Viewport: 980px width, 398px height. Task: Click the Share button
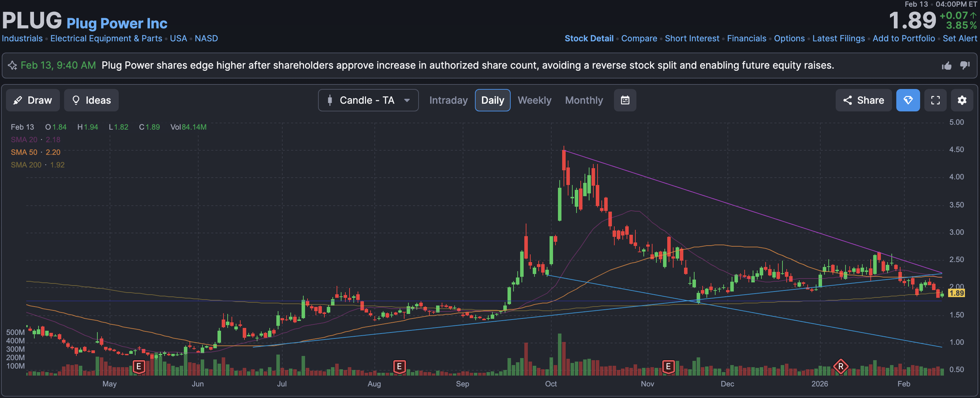tap(863, 101)
